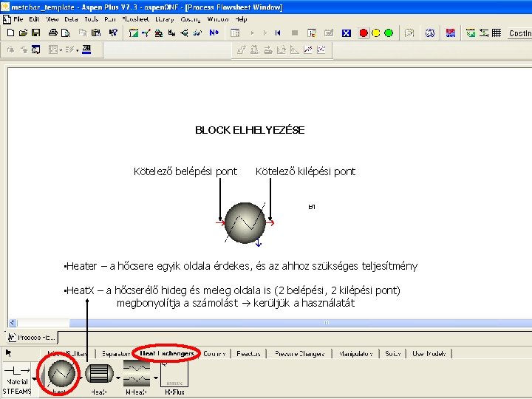Expand Heater icon dropdown arrow
Viewport: 532px width, 399px height.
(x=81, y=378)
